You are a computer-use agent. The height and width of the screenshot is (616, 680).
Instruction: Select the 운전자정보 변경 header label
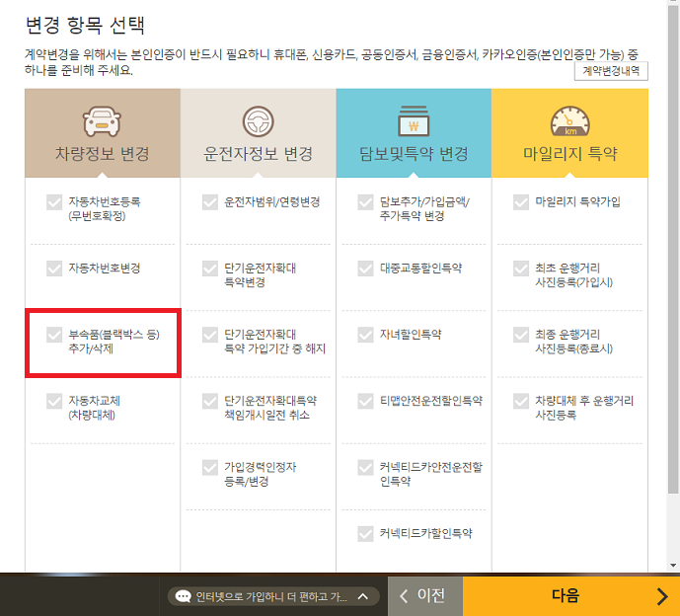[x=258, y=154]
